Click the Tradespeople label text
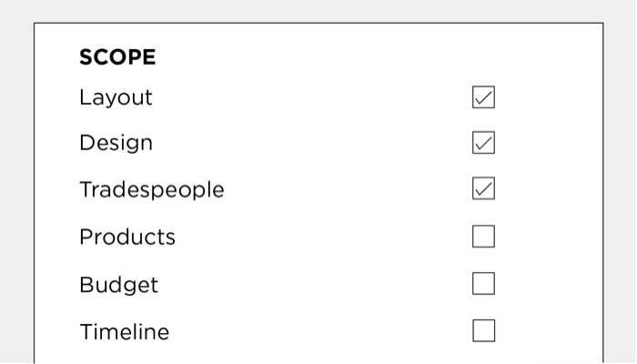The height and width of the screenshot is (364, 637). pyautogui.click(x=151, y=190)
